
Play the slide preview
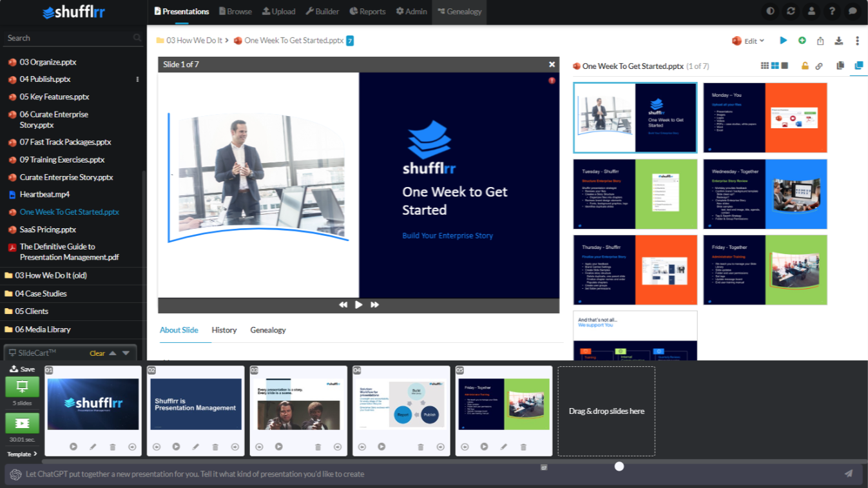point(359,305)
